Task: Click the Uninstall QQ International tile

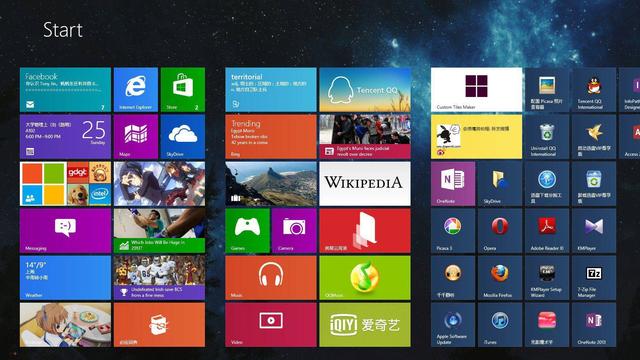Action: (547, 137)
